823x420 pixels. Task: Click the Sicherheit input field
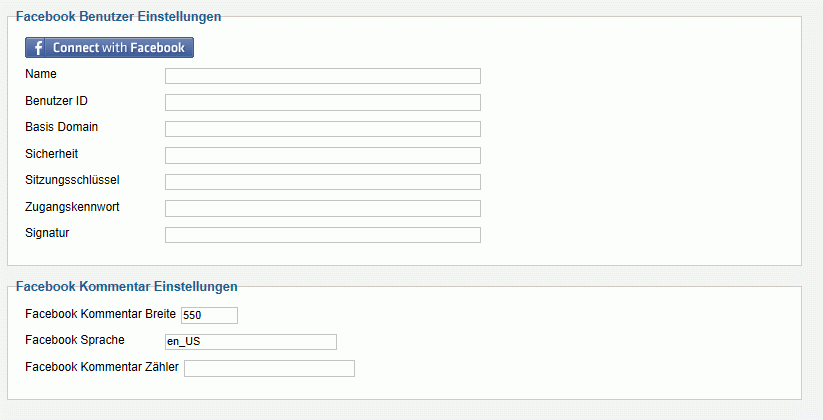tap(322, 155)
